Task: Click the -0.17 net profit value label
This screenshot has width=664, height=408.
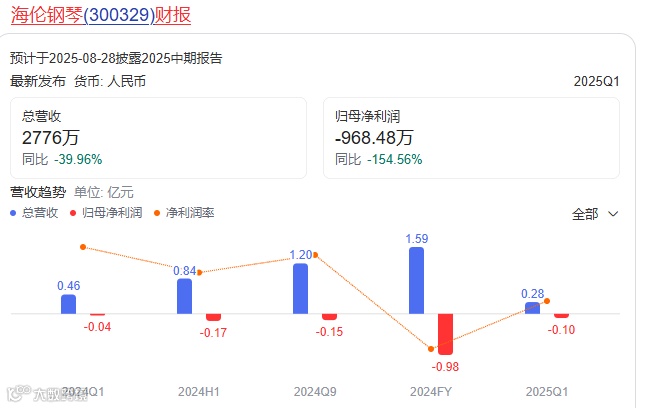Action: click(213, 333)
